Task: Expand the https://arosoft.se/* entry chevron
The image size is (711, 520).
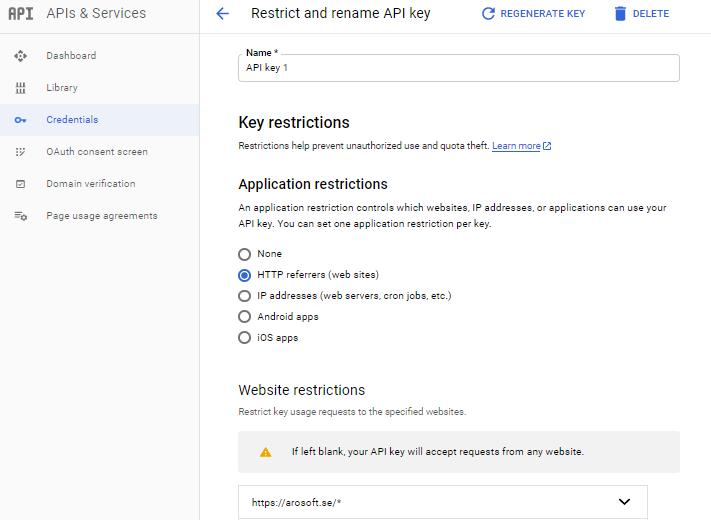Action: 624,501
